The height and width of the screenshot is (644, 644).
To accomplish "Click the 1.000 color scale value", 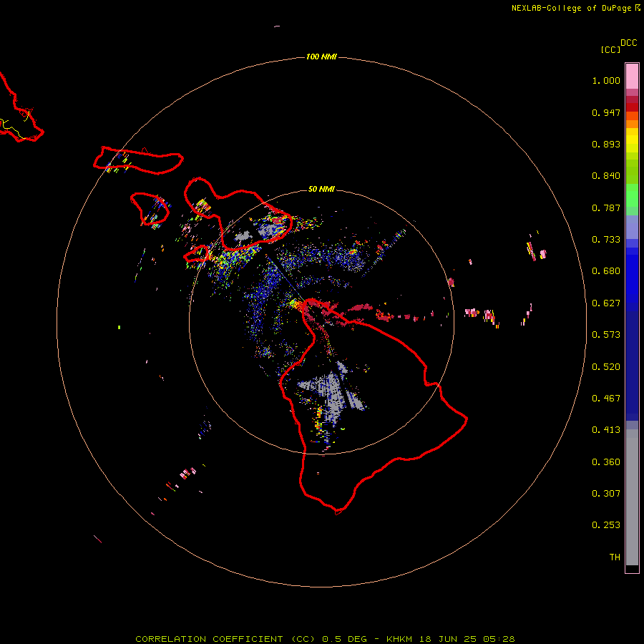I will click(606, 80).
